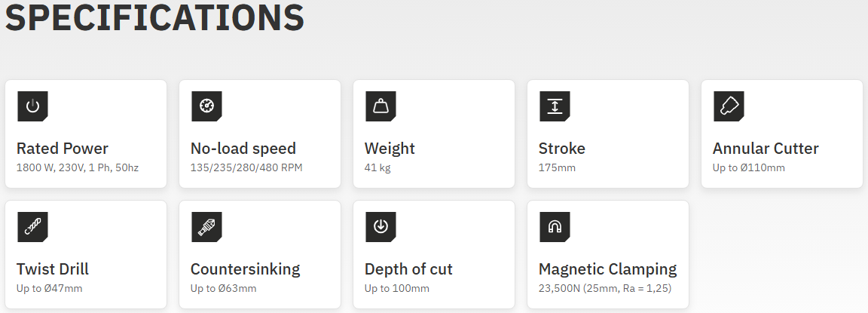The width and height of the screenshot is (868, 313).
Task: Click the 175mm stroke value
Action: (557, 167)
